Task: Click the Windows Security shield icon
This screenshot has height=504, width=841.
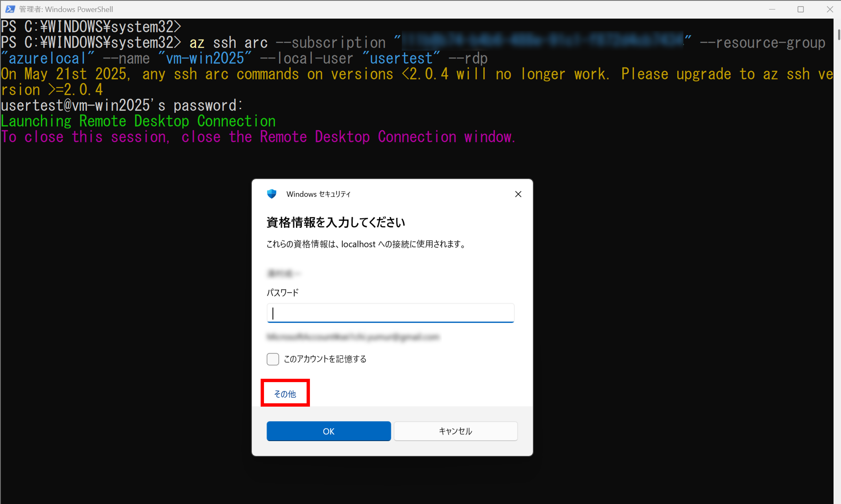Action: 272,194
